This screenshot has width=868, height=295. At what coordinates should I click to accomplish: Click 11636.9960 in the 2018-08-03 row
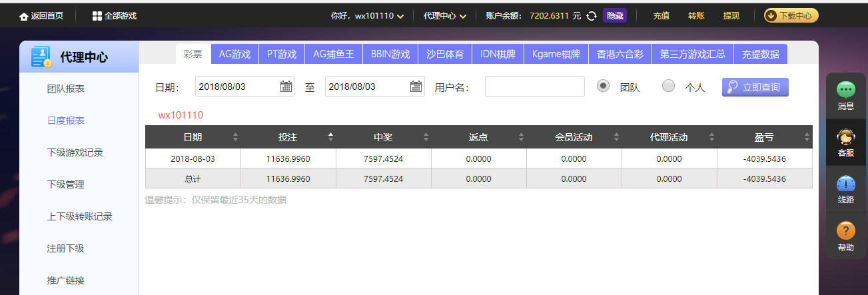pyautogui.click(x=288, y=158)
